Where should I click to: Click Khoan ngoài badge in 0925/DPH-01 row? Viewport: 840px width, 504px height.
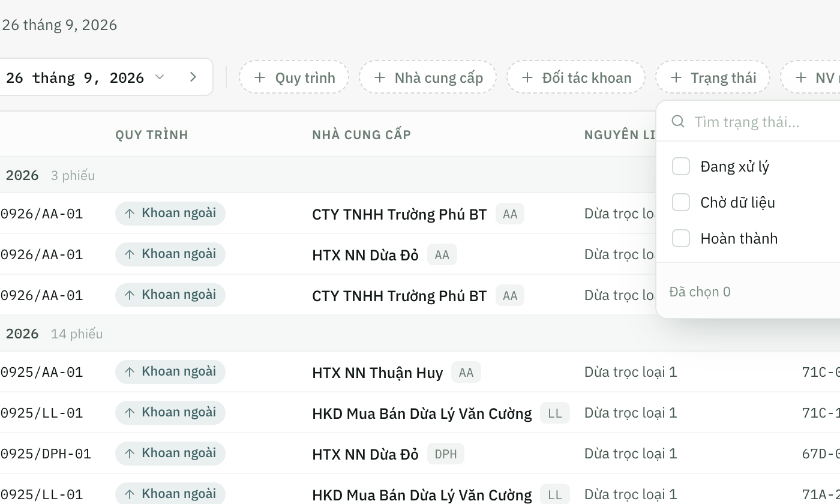tap(170, 454)
